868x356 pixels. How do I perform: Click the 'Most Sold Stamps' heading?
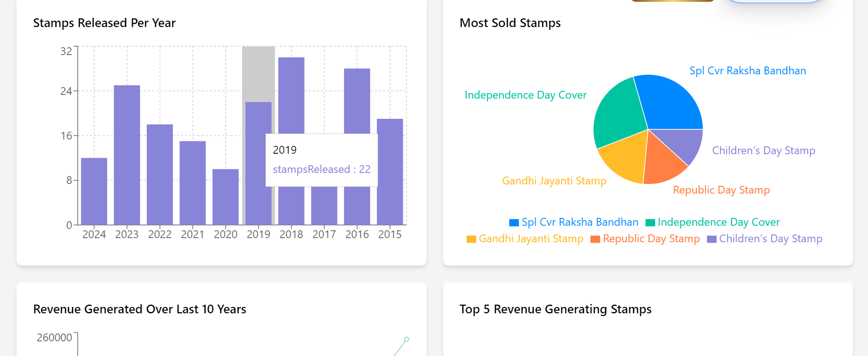point(510,23)
